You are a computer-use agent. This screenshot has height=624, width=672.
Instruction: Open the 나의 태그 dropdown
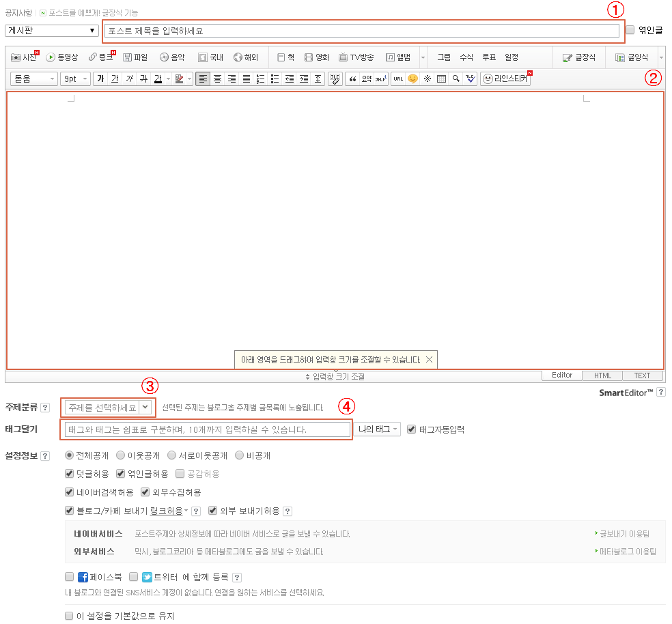378,429
